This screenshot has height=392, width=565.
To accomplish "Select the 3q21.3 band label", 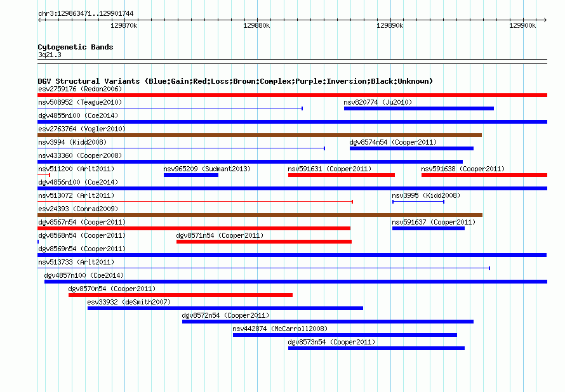I will coord(50,55).
